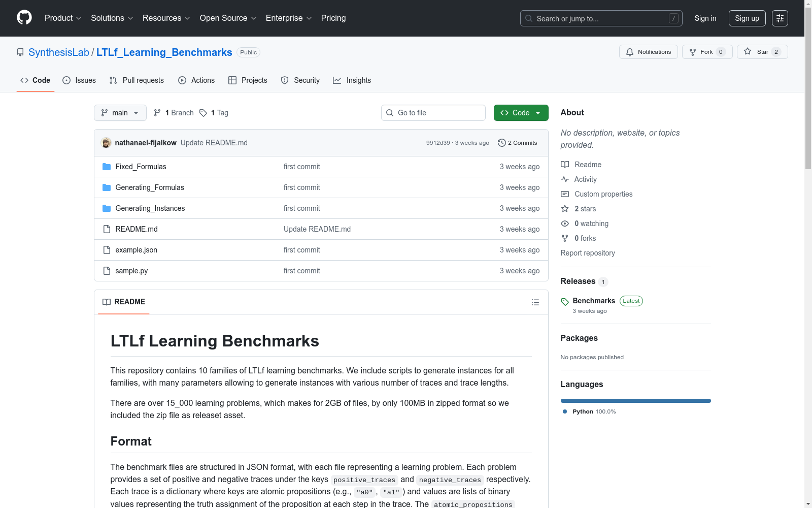Viewport: 812px width, 508px height.
Task: Open commit hash 9912d39
Action: click(x=438, y=143)
